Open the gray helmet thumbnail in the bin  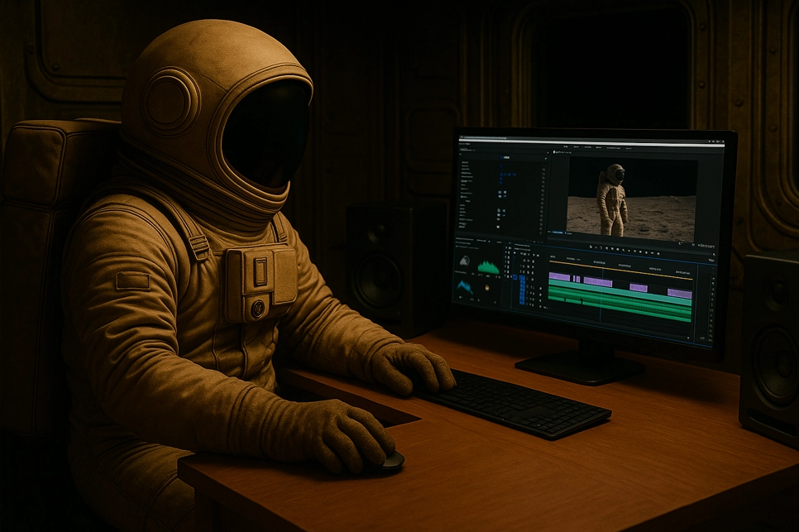464,261
